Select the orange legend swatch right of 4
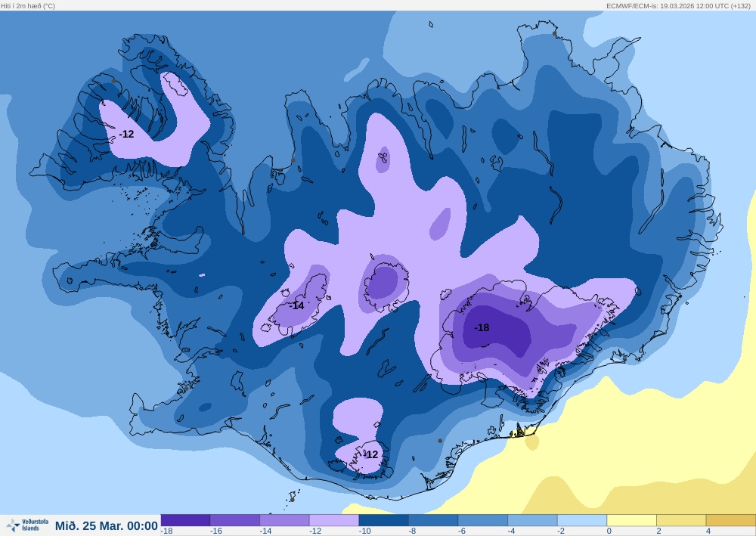The image size is (756, 536). [x=731, y=520]
